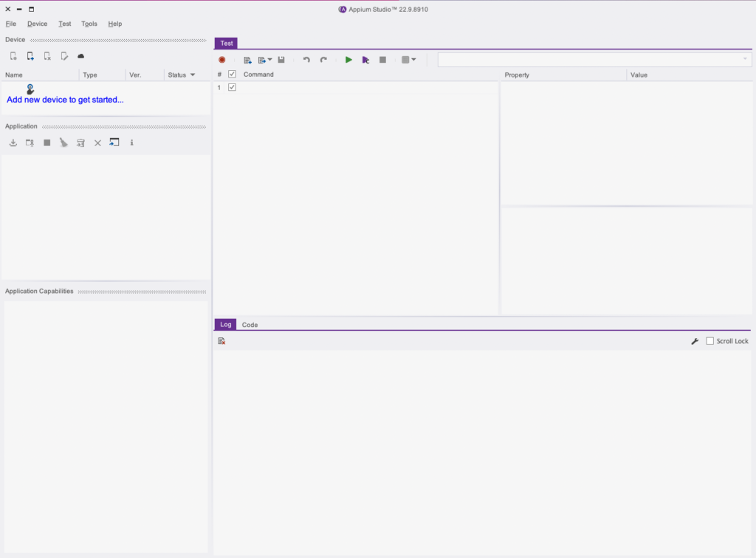Click the add device icon with plus

pyautogui.click(x=30, y=56)
